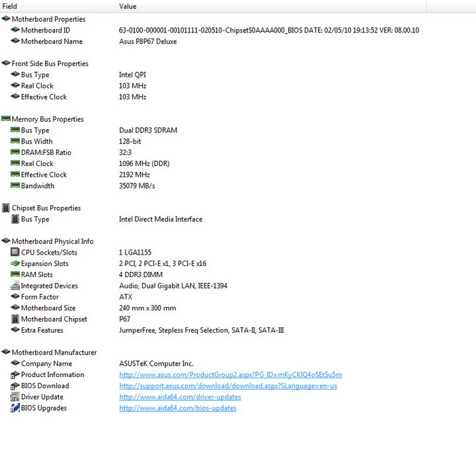Select the Intel QPI value
Viewport: 476px width, 459px height.
pyautogui.click(x=132, y=75)
